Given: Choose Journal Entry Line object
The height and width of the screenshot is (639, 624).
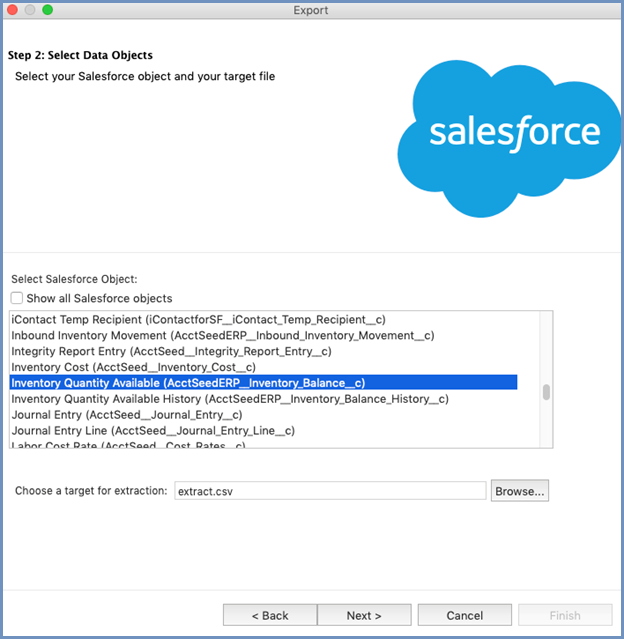Looking at the screenshot, I should pos(264,430).
